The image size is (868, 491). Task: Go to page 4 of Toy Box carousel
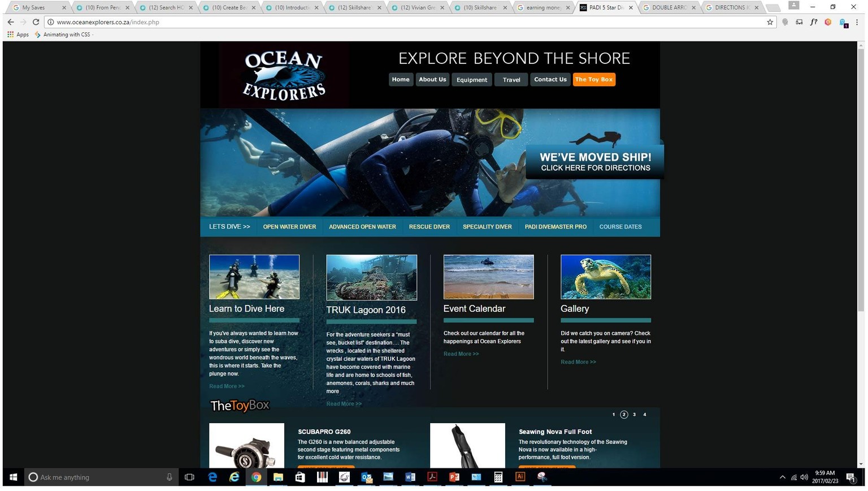pos(645,415)
